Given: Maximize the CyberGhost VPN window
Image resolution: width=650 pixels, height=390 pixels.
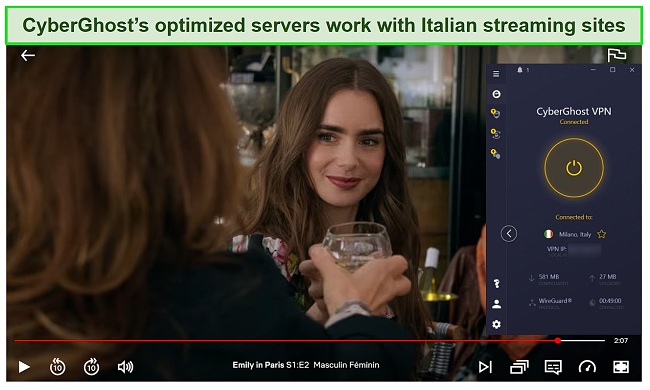Looking at the screenshot, I should click(613, 70).
